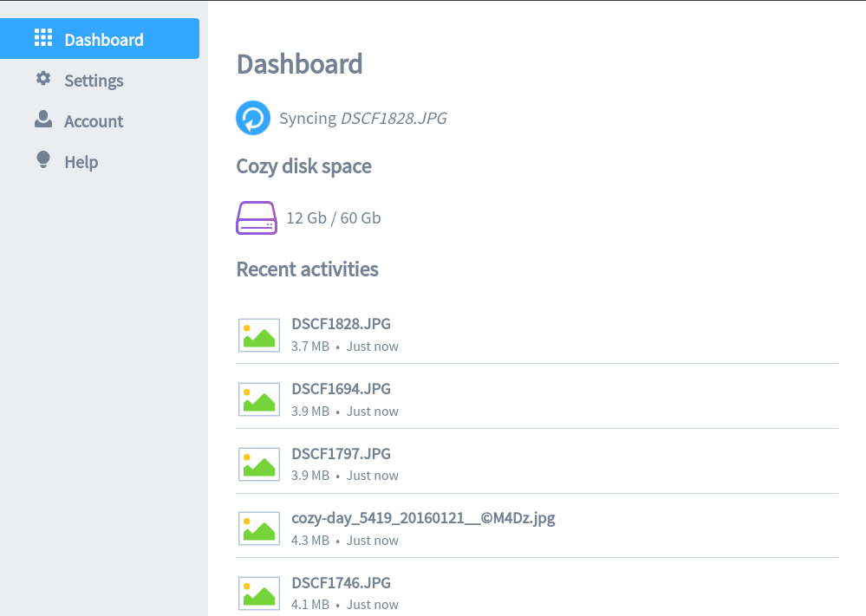Click the image thumbnail icon for DSCF1694.JPG
The height and width of the screenshot is (616, 866).
(x=259, y=399)
